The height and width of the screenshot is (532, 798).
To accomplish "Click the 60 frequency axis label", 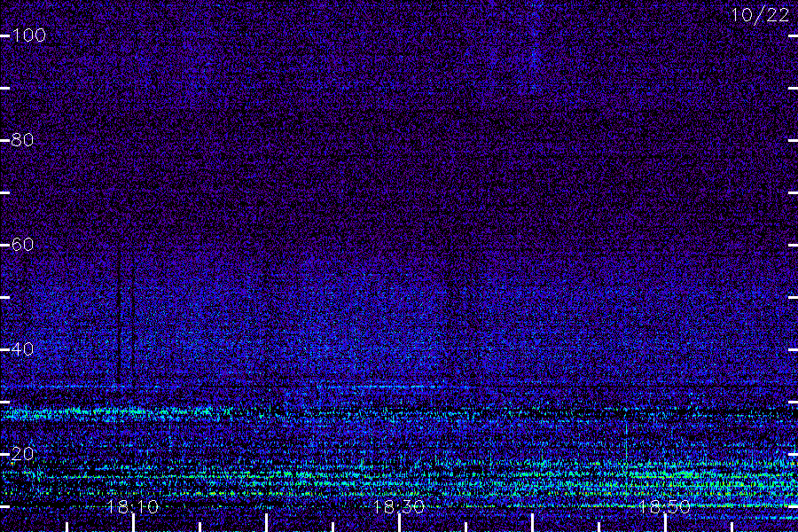I will point(22,245).
